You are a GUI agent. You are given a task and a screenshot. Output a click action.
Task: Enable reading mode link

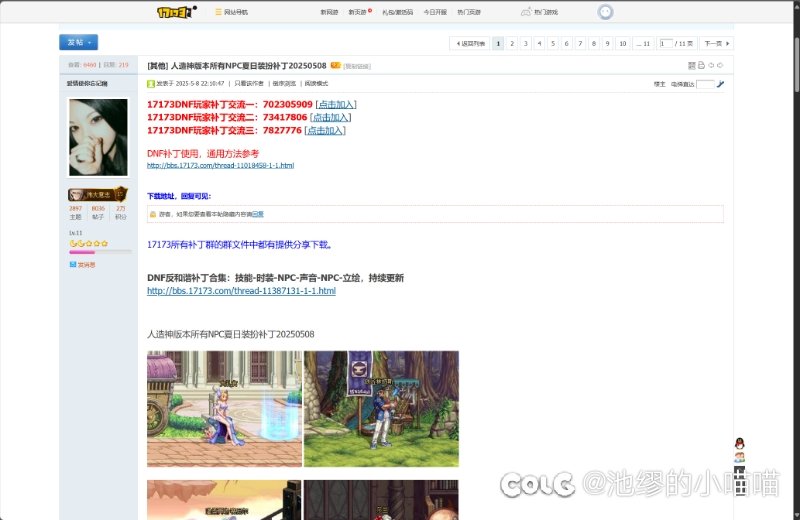point(316,84)
